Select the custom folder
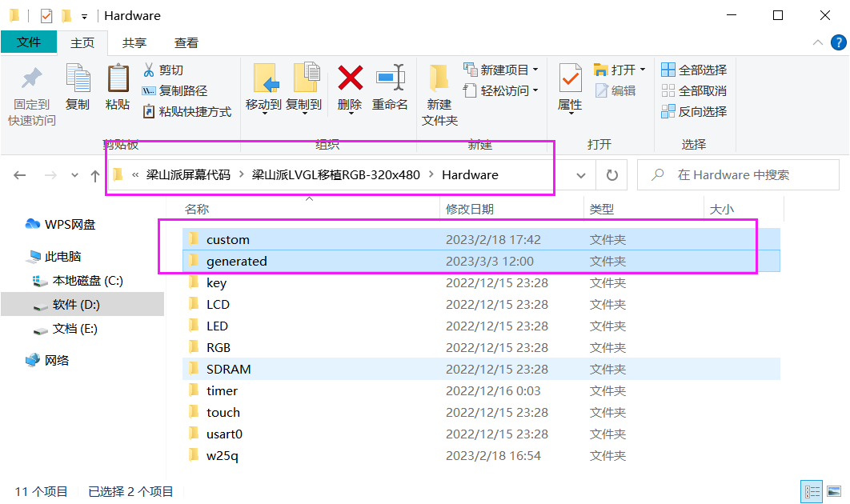The image size is (850, 504). coord(481,239)
